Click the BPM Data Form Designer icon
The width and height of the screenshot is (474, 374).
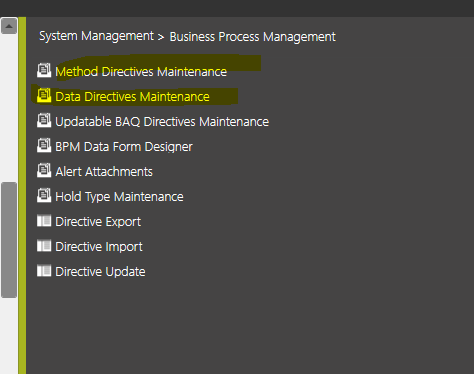44,145
